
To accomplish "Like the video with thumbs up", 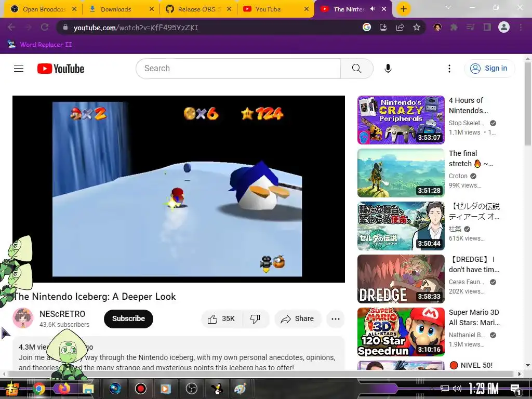I will [221, 318].
